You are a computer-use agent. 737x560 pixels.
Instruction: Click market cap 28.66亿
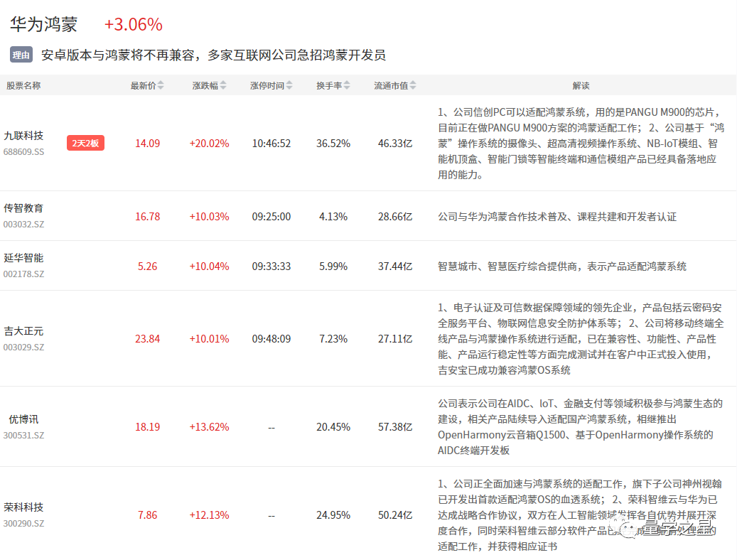tap(395, 217)
